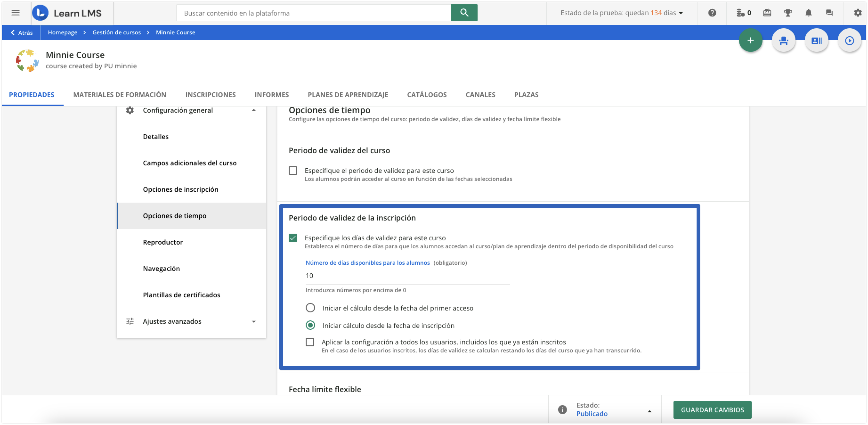Switch to Plazas tab
This screenshot has height=425, width=868.
point(526,95)
